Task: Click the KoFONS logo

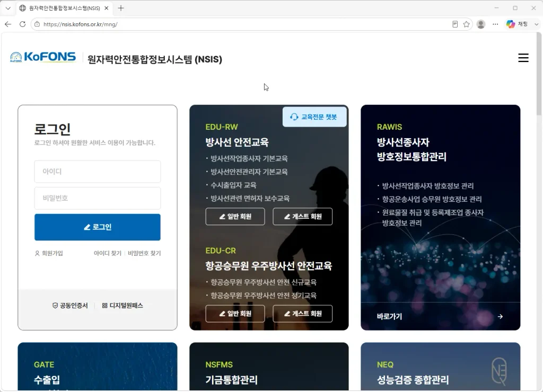Action: click(x=43, y=57)
